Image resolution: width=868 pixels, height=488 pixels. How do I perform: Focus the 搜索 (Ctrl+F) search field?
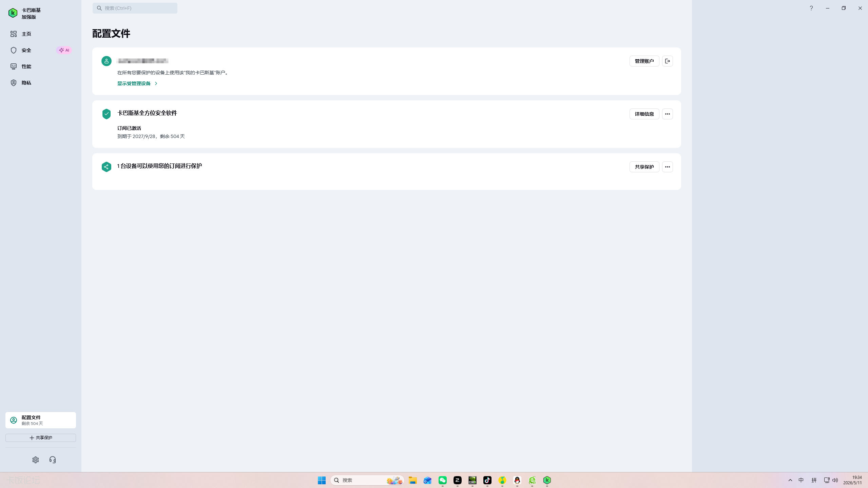135,8
